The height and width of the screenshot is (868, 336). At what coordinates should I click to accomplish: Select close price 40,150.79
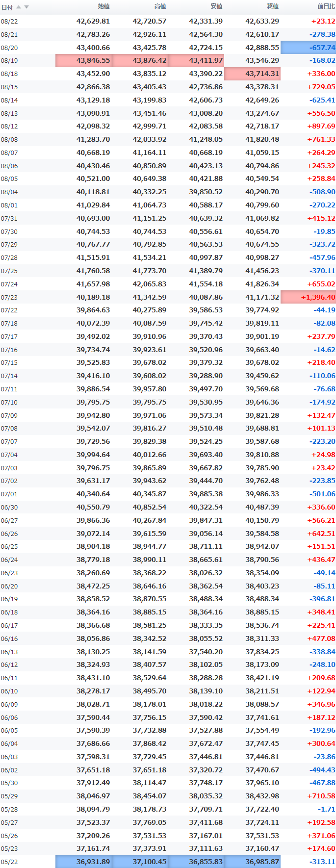(x=262, y=520)
